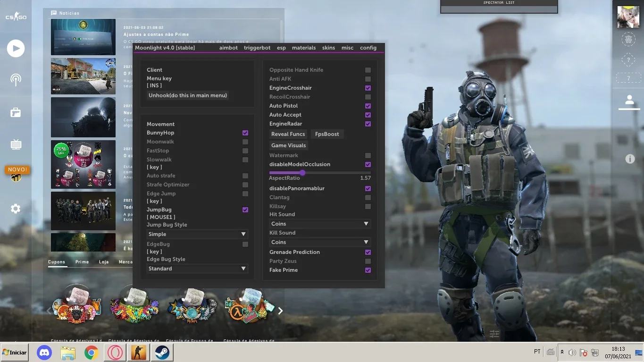Screen dimensions: 644x362
Task: Open the first news thumbnail about contas não Prime
Action: [83, 37]
